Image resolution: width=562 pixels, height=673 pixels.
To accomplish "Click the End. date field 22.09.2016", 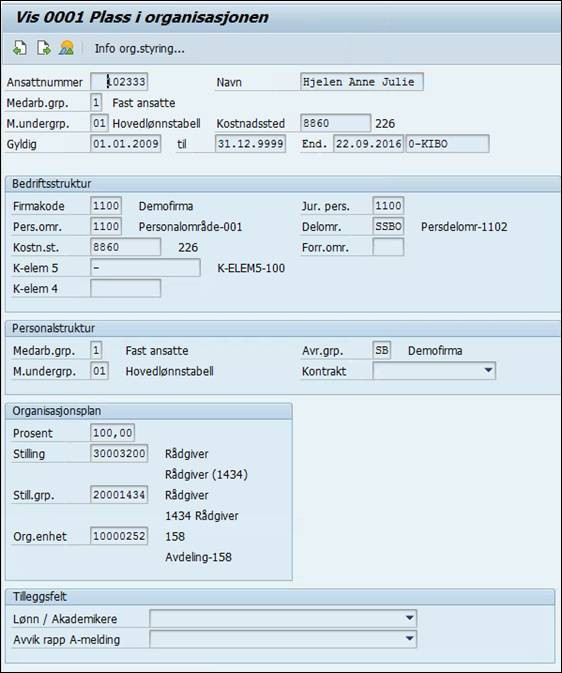I will click(368, 143).
